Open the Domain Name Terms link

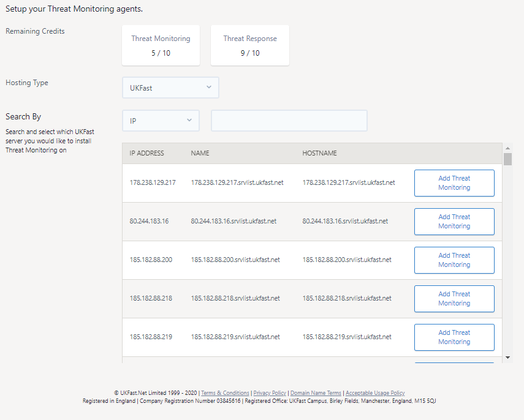tap(316, 393)
